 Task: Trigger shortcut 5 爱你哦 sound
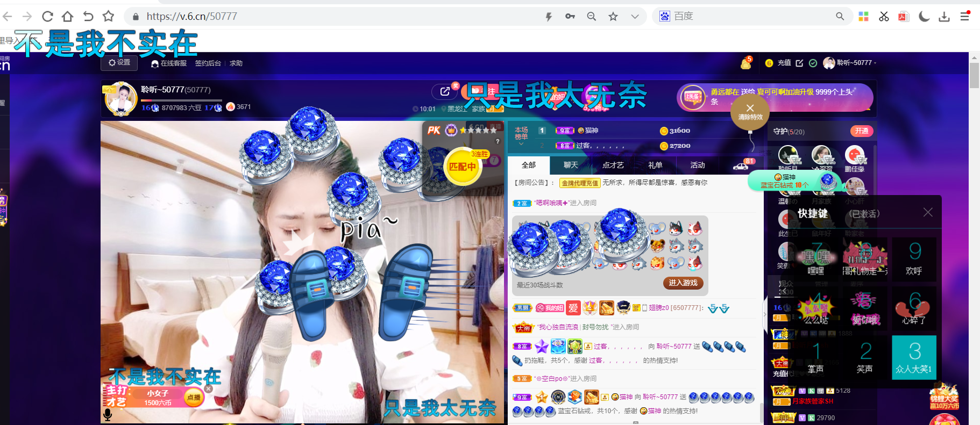(865, 308)
